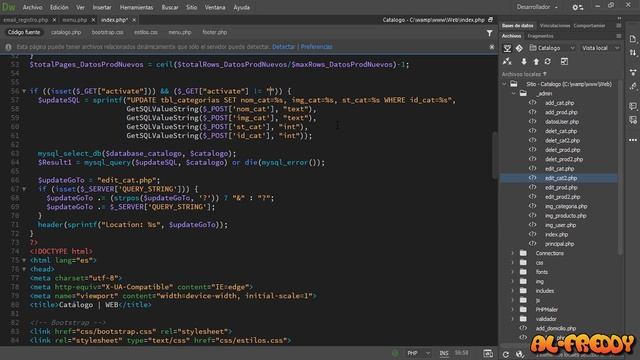The height and width of the screenshot is (360, 640).
Task: Close the index.php document tab
Action: [x=134, y=20]
